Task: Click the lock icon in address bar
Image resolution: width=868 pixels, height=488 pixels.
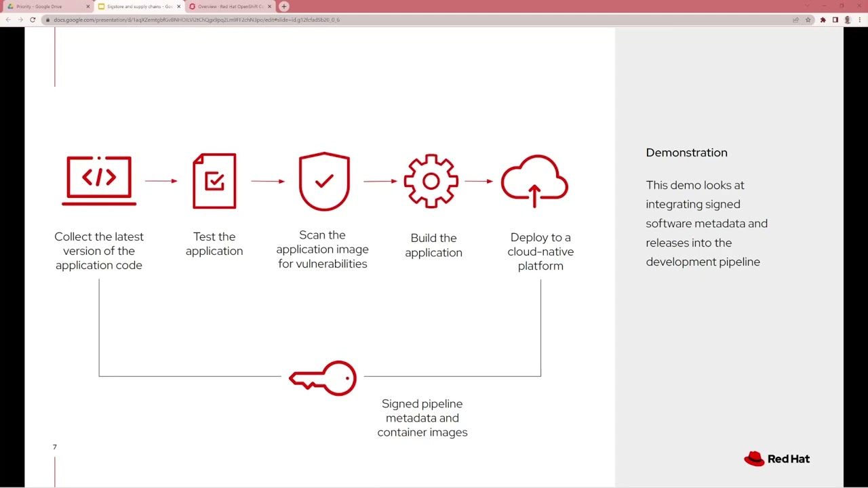Action: tap(48, 20)
